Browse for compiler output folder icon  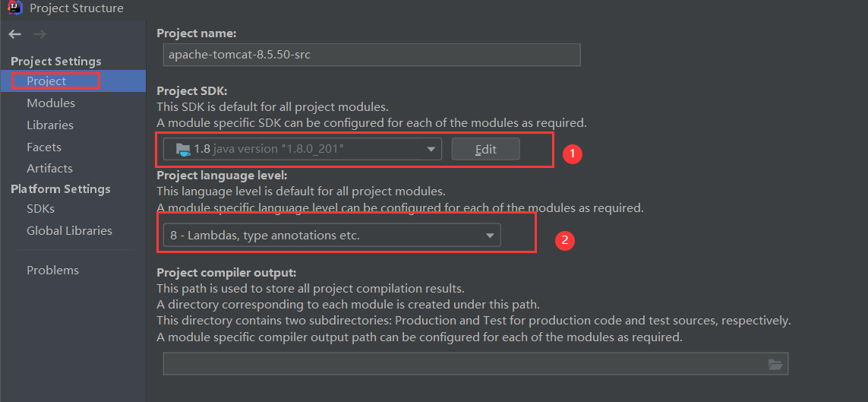coord(775,364)
